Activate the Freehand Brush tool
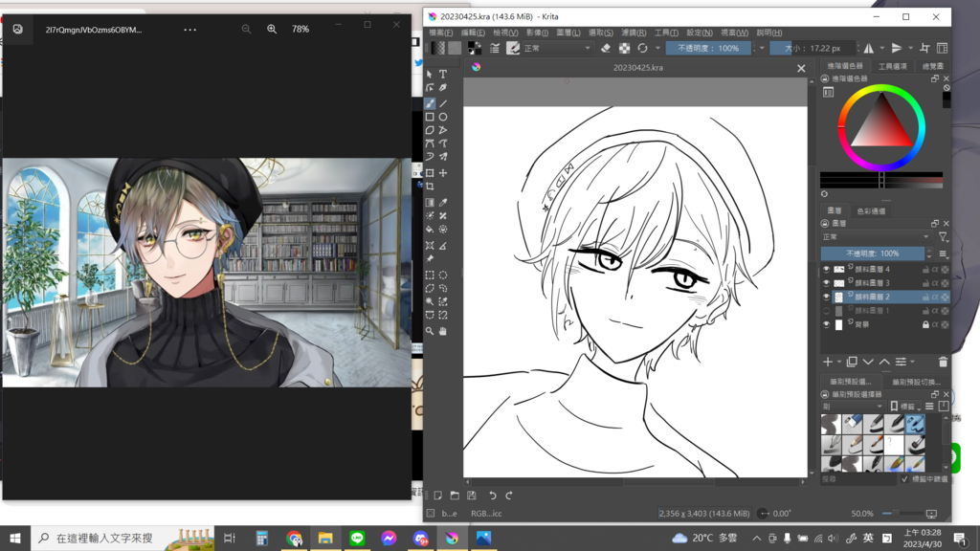Viewport: 980px width, 551px height. click(x=430, y=103)
